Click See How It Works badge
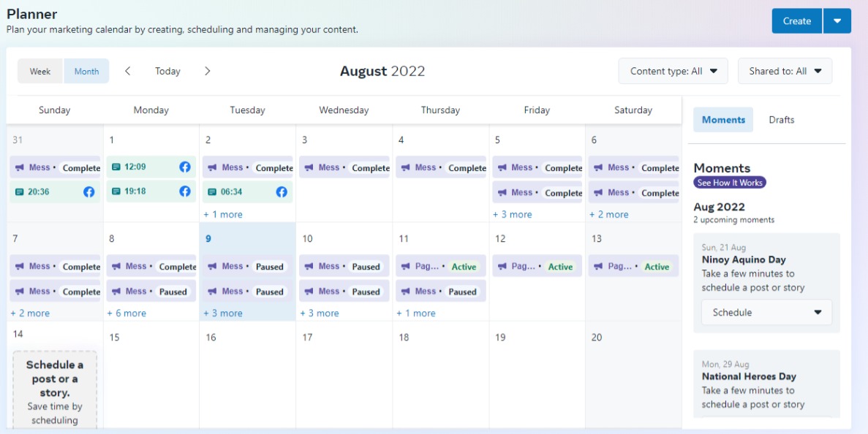The height and width of the screenshot is (434, 868). click(x=730, y=183)
